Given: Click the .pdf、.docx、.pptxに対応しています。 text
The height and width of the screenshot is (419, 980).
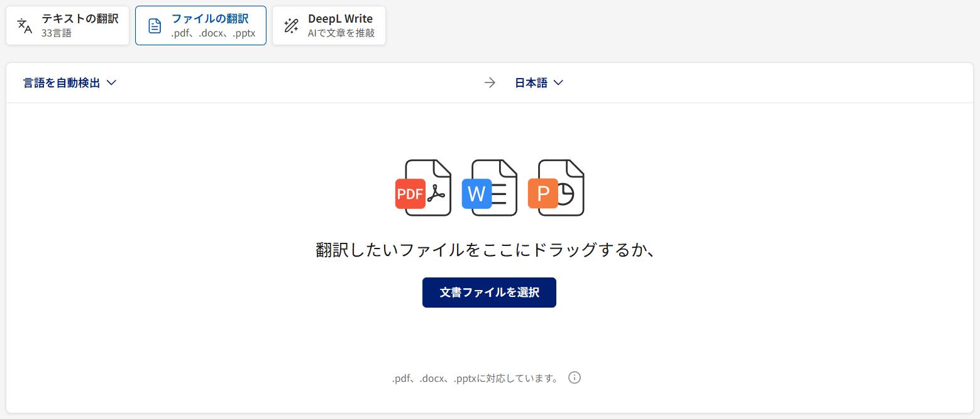Looking at the screenshot, I should 475,379.
